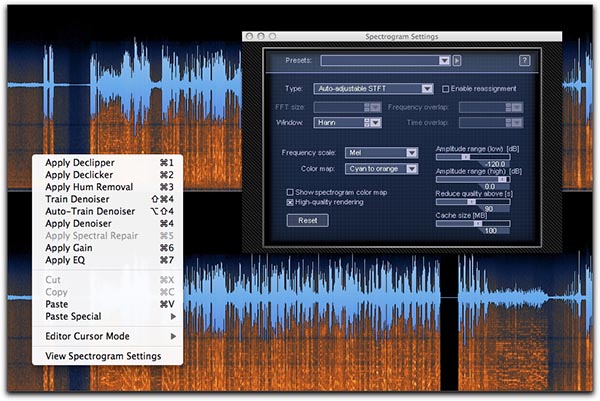Click the disabled FFT size dropdown
The image size is (600, 401).
click(x=347, y=108)
